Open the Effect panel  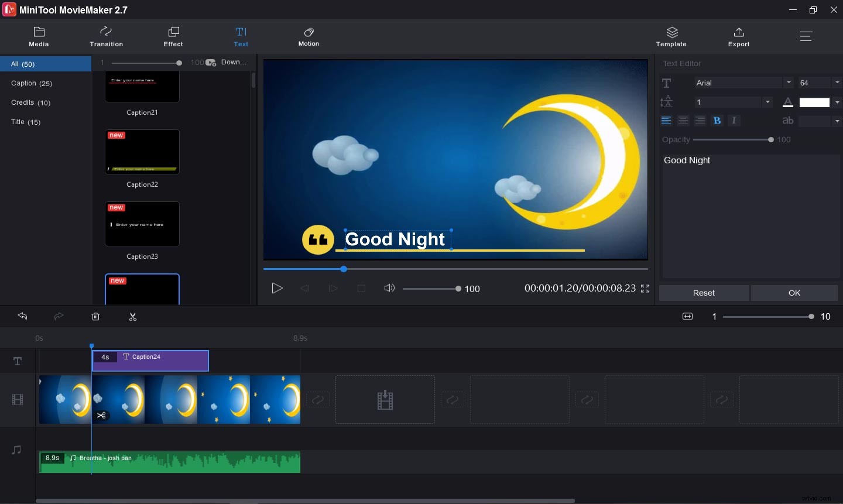(x=173, y=36)
